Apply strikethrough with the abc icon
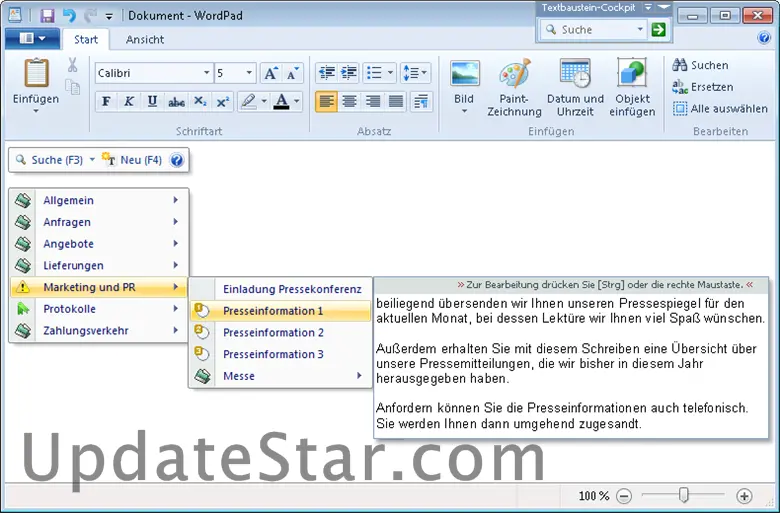The height and width of the screenshot is (513, 780). click(x=176, y=102)
